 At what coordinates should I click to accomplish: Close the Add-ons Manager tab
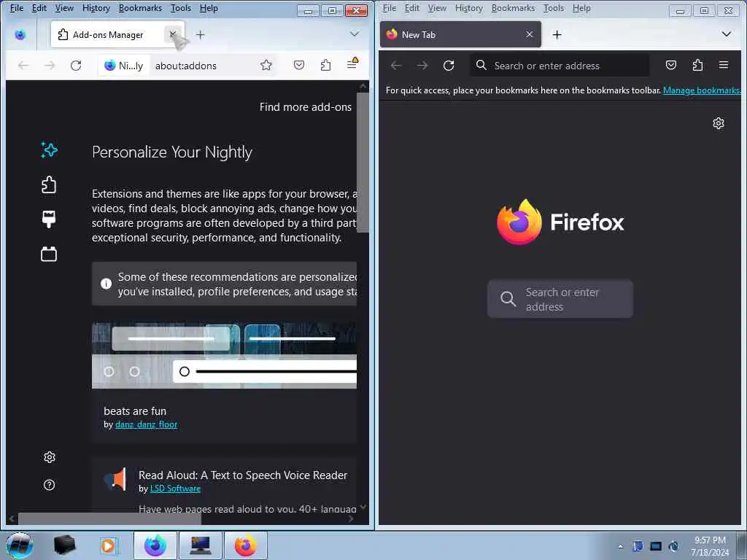tap(173, 34)
